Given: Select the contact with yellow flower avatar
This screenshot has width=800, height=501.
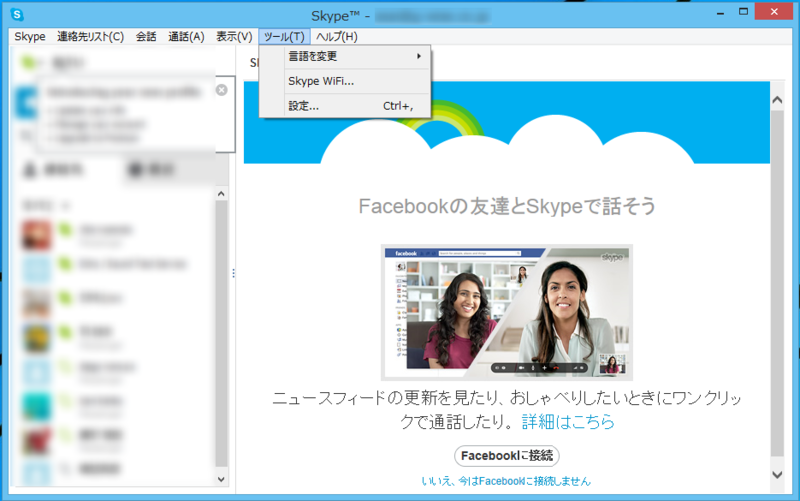Looking at the screenshot, I should tap(36, 338).
